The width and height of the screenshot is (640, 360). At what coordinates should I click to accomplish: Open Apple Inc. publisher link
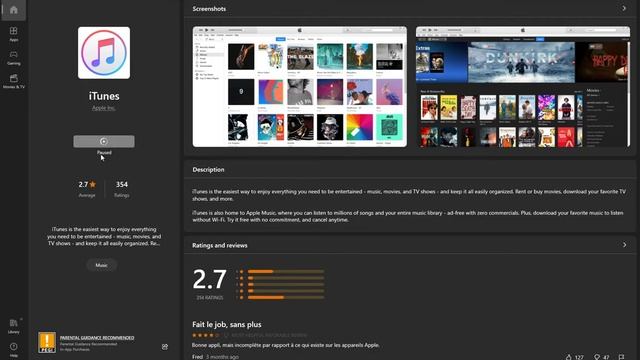pyautogui.click(x=104, y=108)
